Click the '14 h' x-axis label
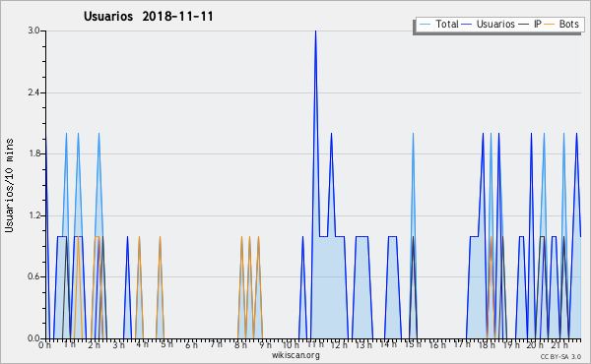The image size is (591, 364). click(x=388, y=344)
